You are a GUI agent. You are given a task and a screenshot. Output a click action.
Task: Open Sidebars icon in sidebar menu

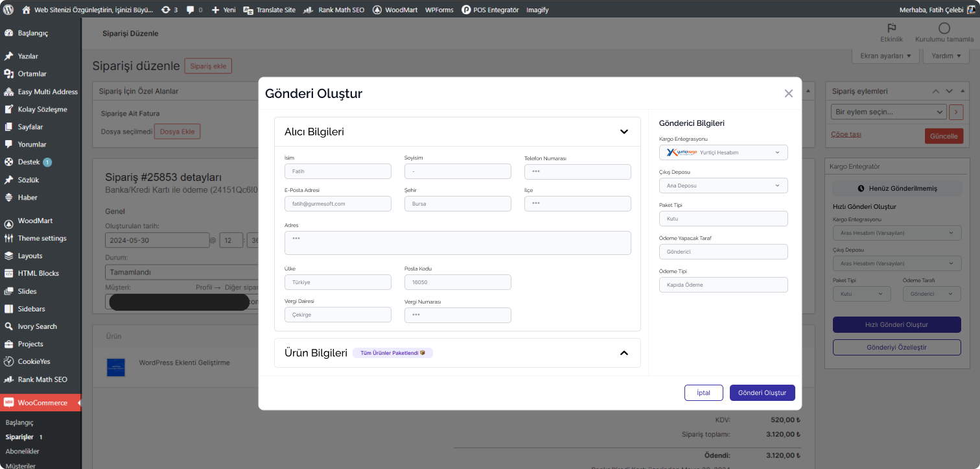pos(9,309)
